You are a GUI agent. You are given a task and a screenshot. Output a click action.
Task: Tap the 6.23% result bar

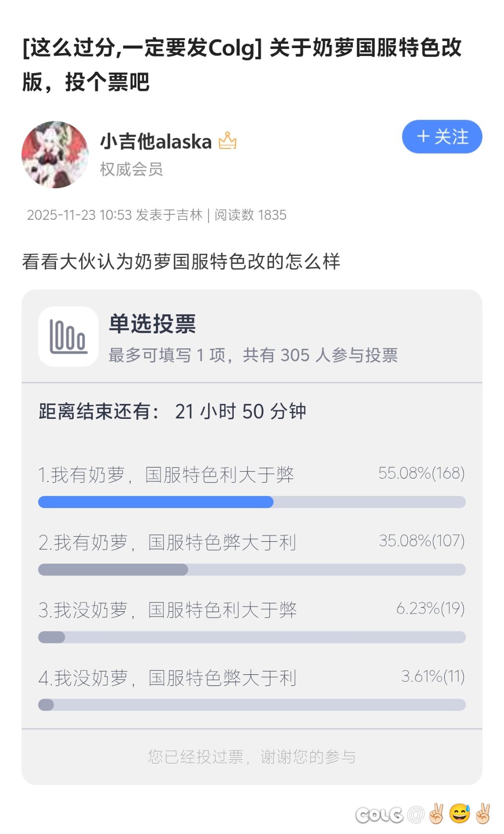click(x=52, y=637)
